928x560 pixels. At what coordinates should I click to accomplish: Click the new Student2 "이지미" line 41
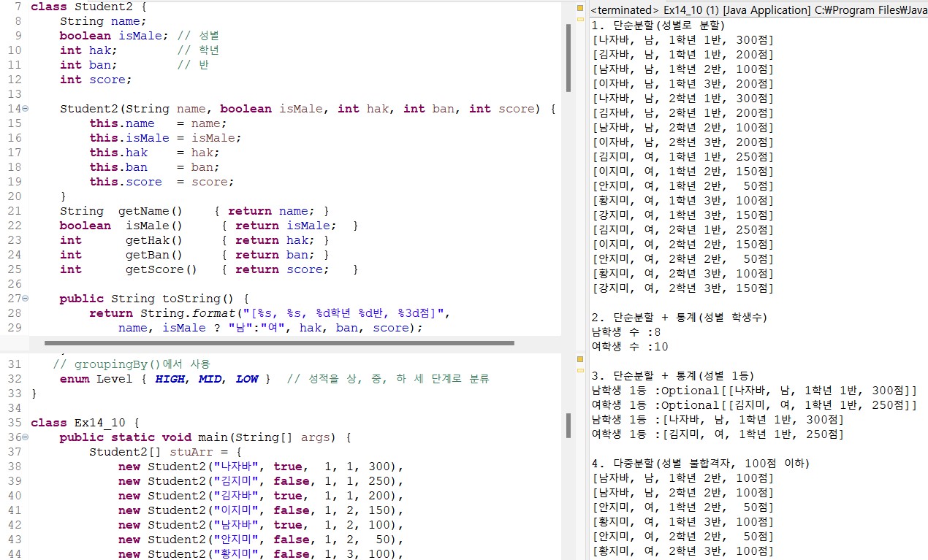(x=261, y=510)
